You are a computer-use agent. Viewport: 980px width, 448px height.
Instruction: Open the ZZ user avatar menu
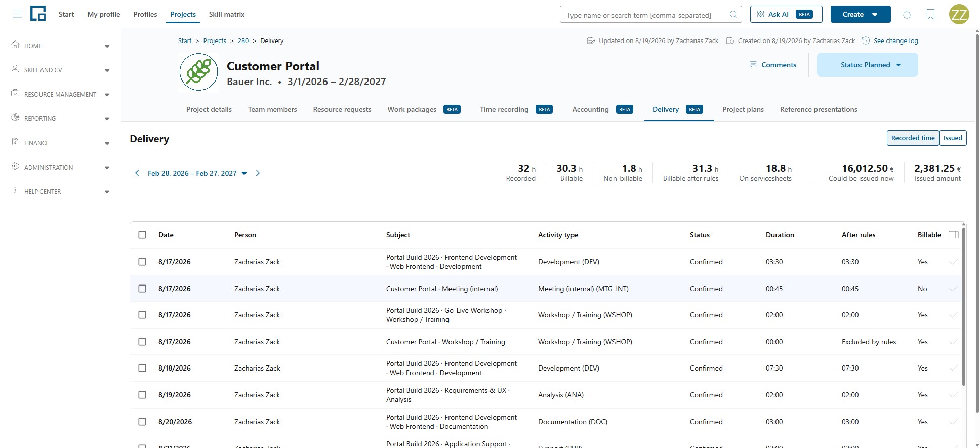[959, 14]
